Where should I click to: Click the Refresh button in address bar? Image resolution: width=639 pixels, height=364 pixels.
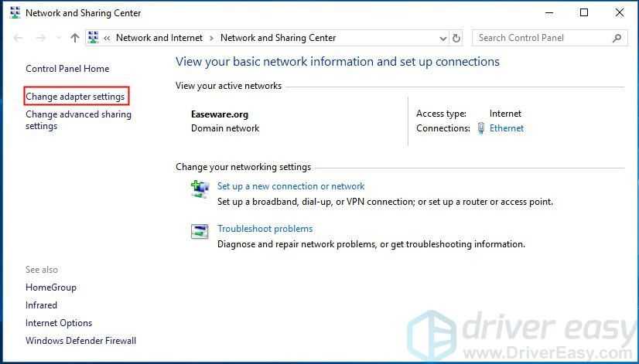pos(456,38)
